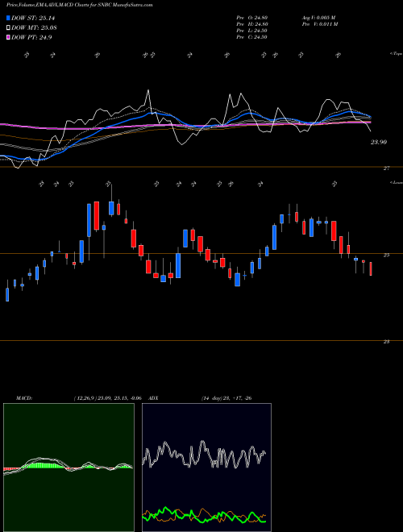Screen dimensions: 403x532
Task: Click the 25 axis label beside candlesticks
Action: (386, 256)
